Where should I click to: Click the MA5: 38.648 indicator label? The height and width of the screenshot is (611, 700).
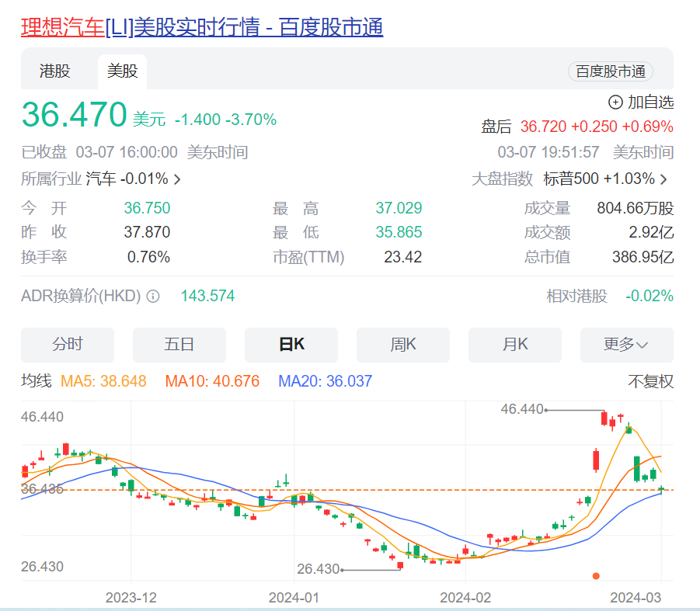(103, 381)
